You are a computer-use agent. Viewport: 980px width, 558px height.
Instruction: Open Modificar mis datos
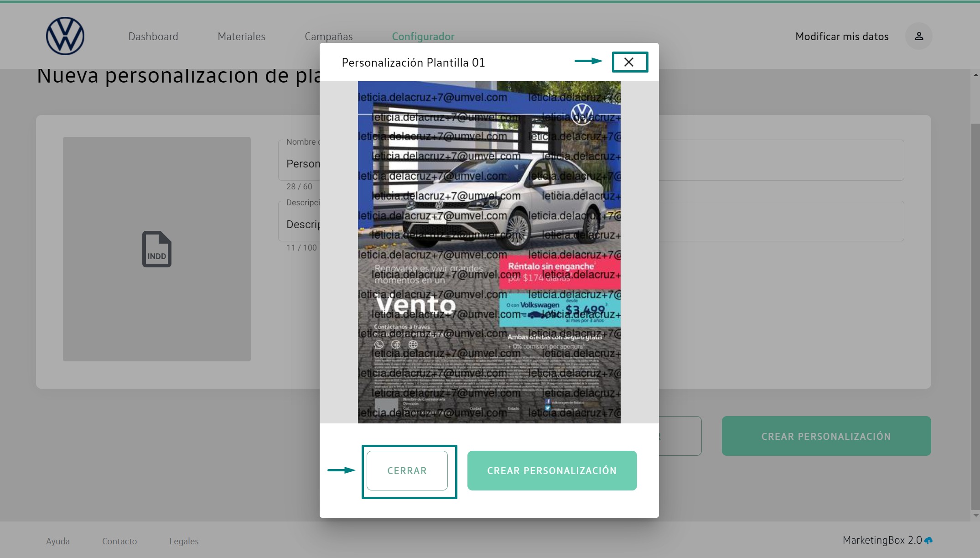[841, 37]
